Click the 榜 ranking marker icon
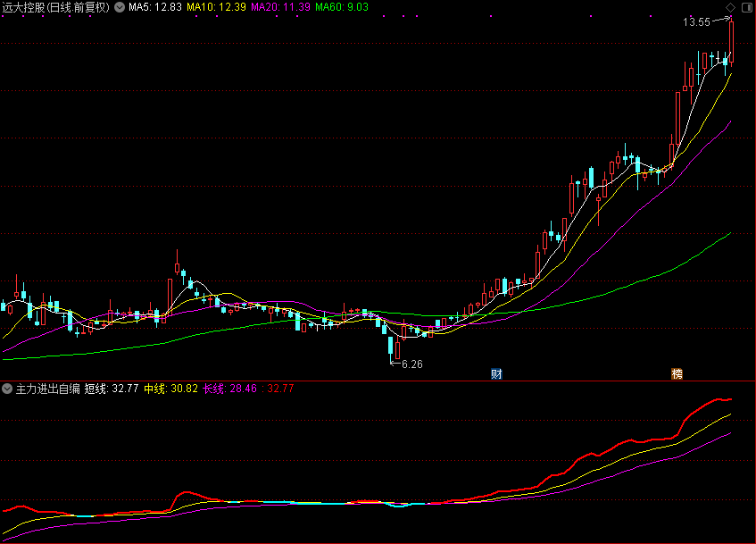 [x=677, y=373]
